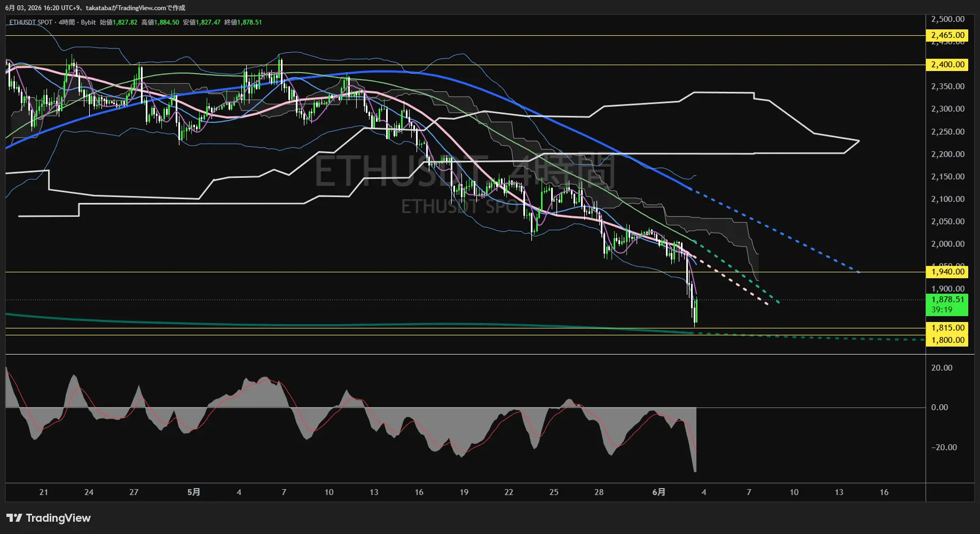Click the 2,250.00 price scale value
This screenshot has width=980, height=534.
point(947,132)
